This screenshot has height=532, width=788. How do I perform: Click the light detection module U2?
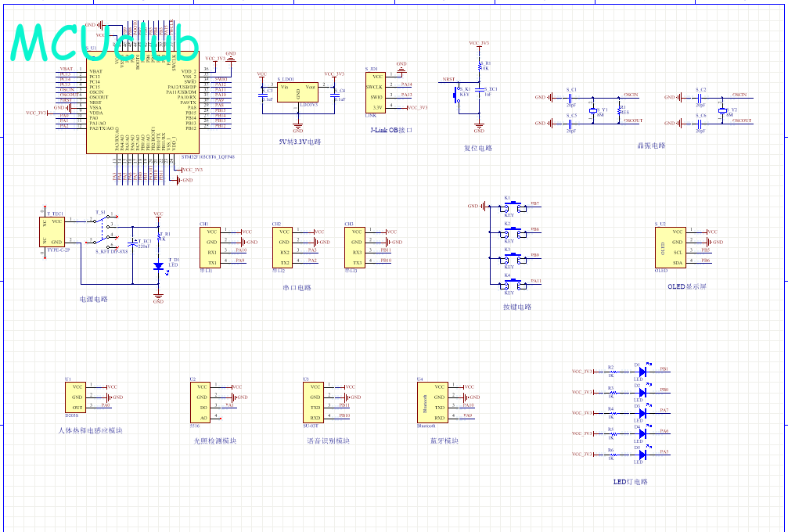tap(201, 402)
